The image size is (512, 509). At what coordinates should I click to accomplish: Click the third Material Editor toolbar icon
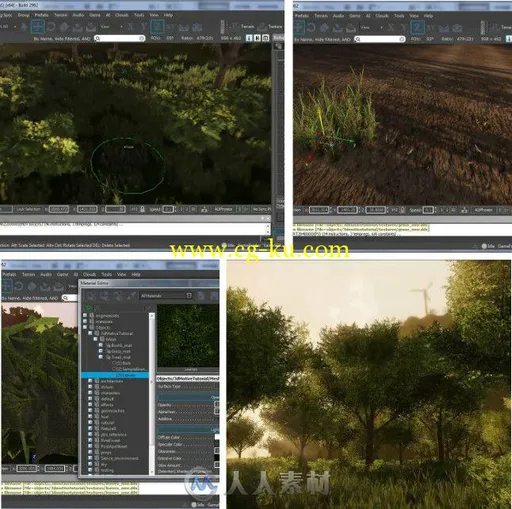tap(118, 296)
